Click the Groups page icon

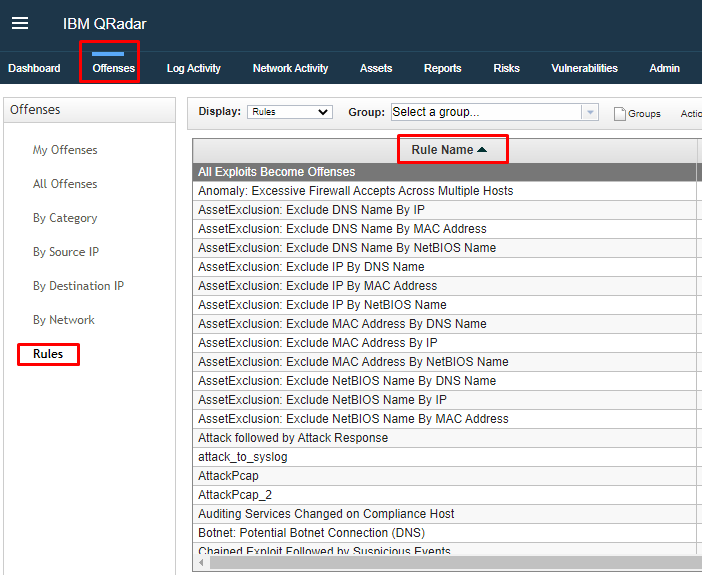pyautogui.click(x=619, y=113)
